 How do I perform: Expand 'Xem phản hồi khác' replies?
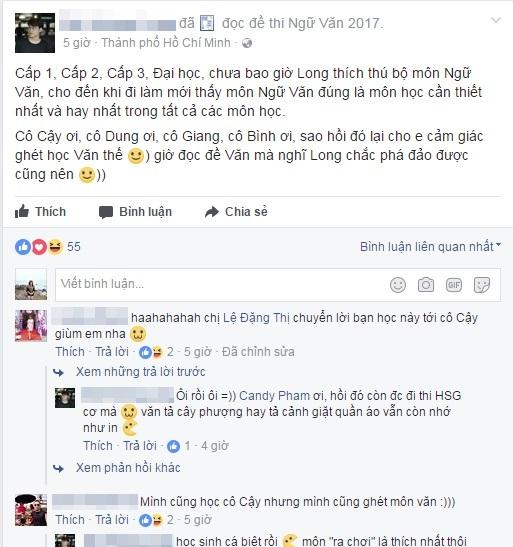click(128, 468)
